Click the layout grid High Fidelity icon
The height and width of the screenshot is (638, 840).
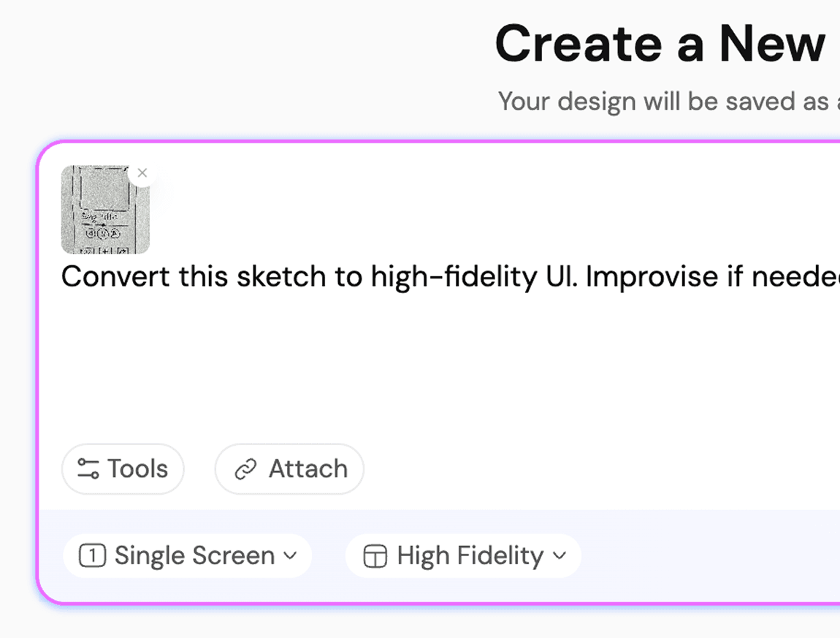(x=375, y=557)
